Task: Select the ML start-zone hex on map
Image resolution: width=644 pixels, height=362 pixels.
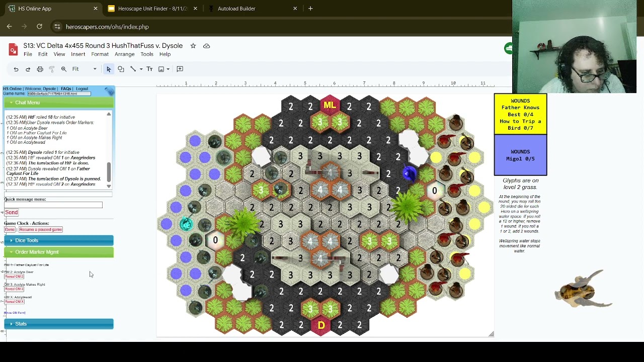Action: click(x=330, y=105)
